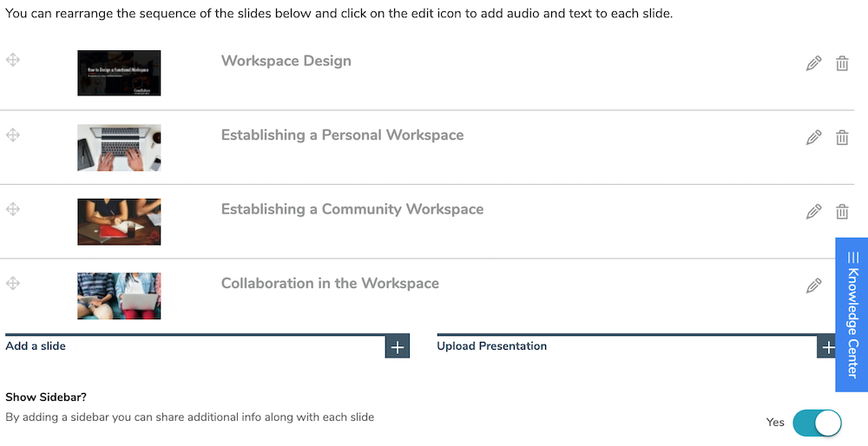Delete the Workspace Design slide
The height and width of the screenshot is (446, 868).
click(x=842, y=63)
